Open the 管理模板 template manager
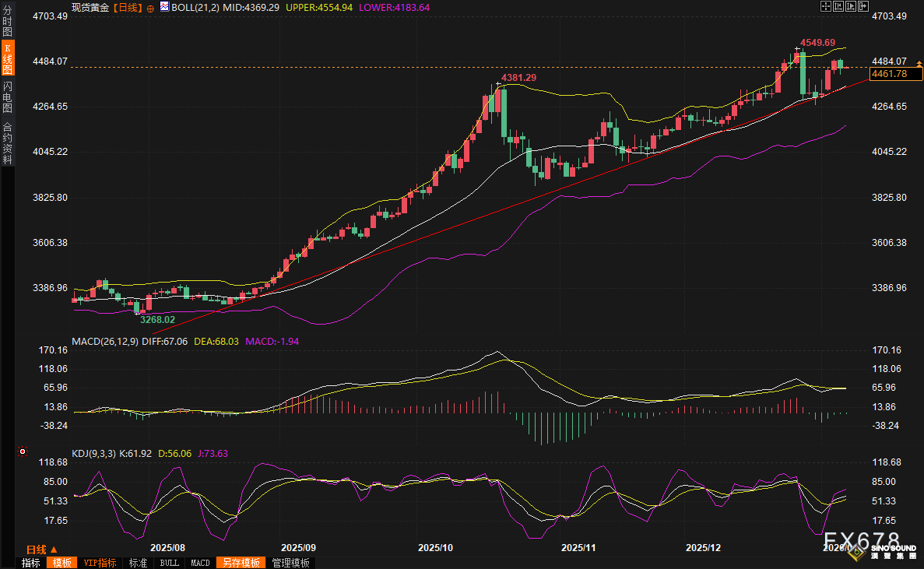Screen dimensions: 924x569 [290, 563]
